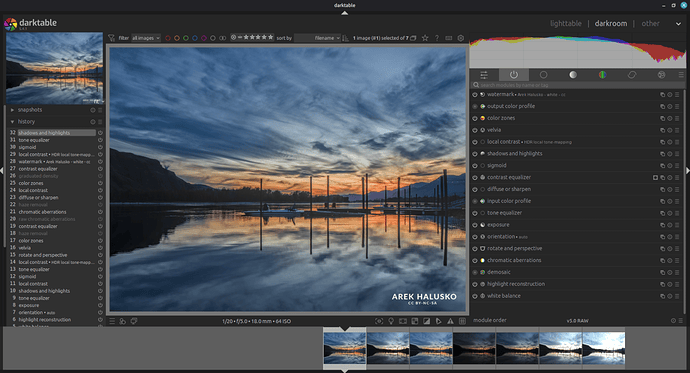
Task: Reset the color zones module parameters
Action: tap(670, 118)
